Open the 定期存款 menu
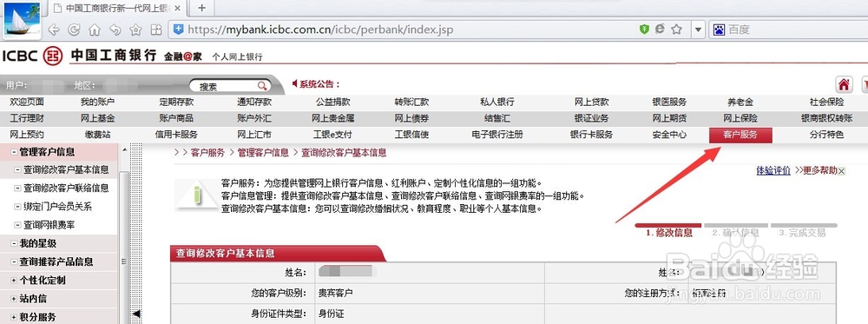The height and width of the screenshot is (324, 868). (176, 102)
